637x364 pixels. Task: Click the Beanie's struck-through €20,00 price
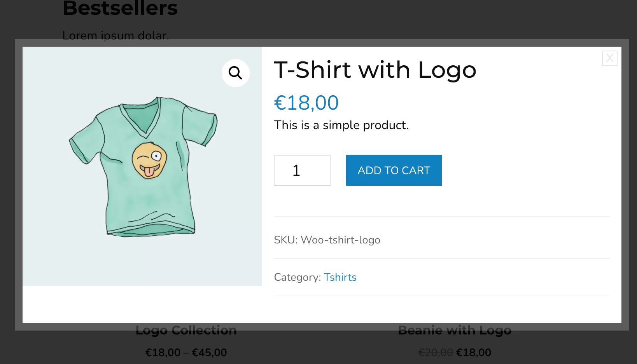point(435,353)
